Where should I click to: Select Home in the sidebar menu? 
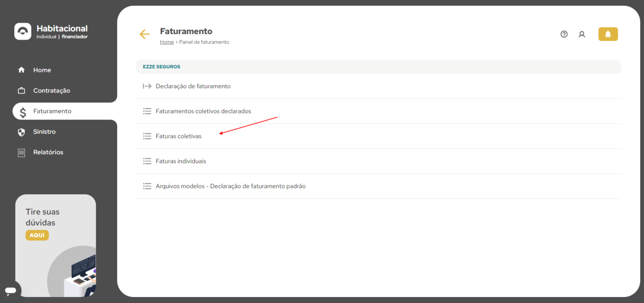coord(42,70)
